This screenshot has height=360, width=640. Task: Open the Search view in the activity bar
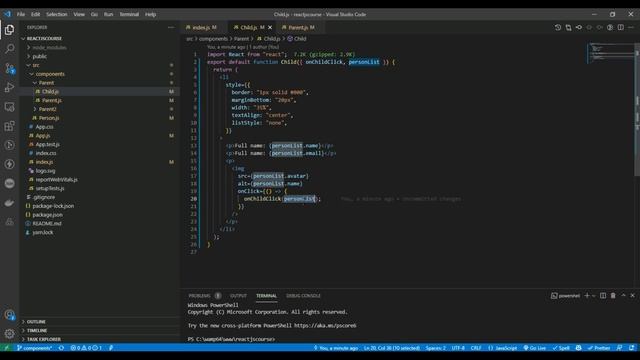point(9,49)
